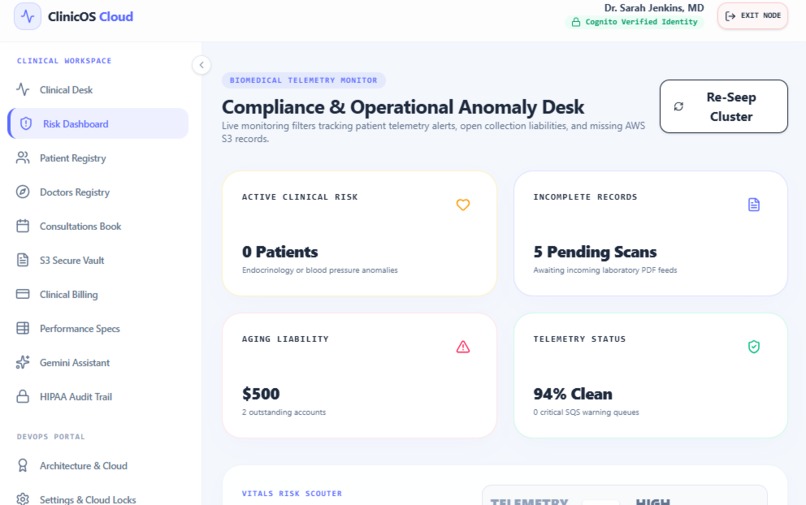The width and height of the screenshot is (806, 505).
Task: Click the S3 Secure Vault document icon
Action: (23, 260)
